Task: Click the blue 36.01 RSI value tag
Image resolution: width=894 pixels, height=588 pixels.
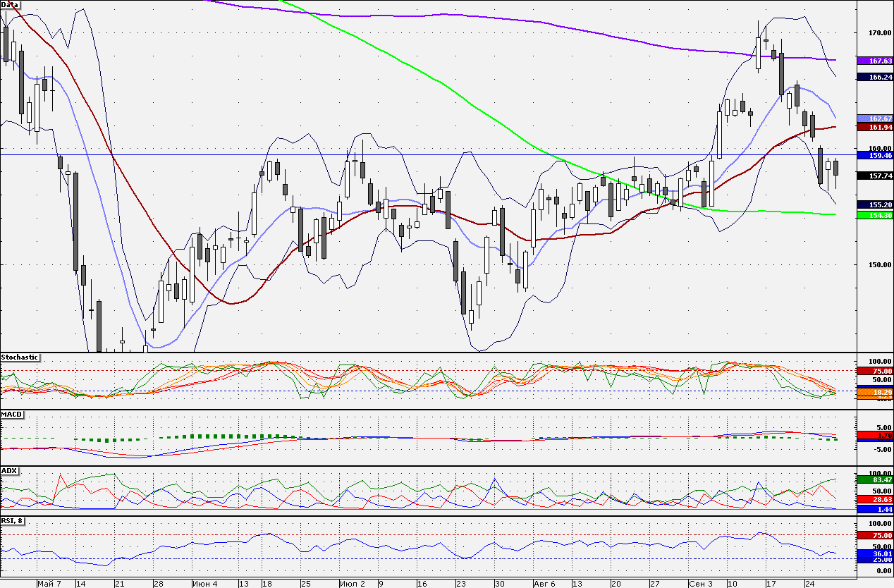Action: 875,554
